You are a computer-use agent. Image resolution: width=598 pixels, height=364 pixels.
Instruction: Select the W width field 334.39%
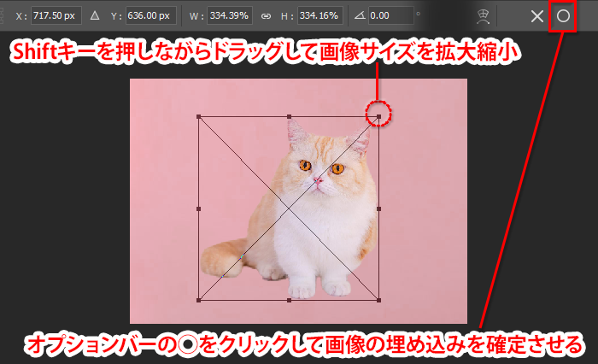click(x=230, y=15)
